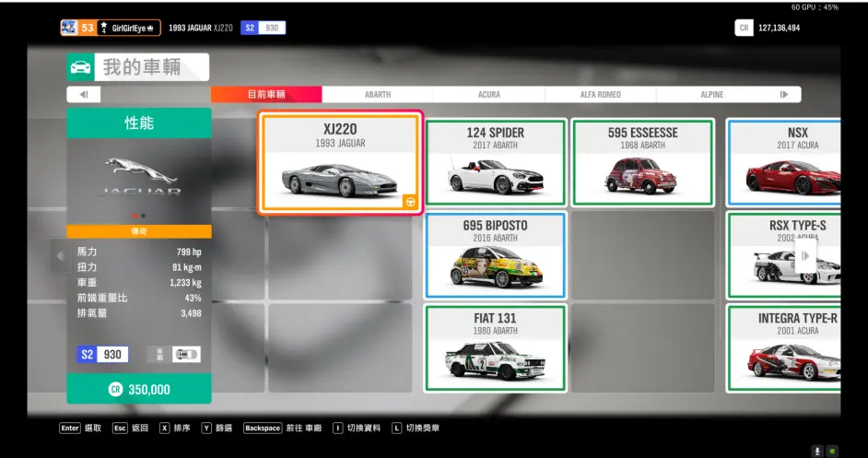Click the right arrow over car grid

pos(805,256)
